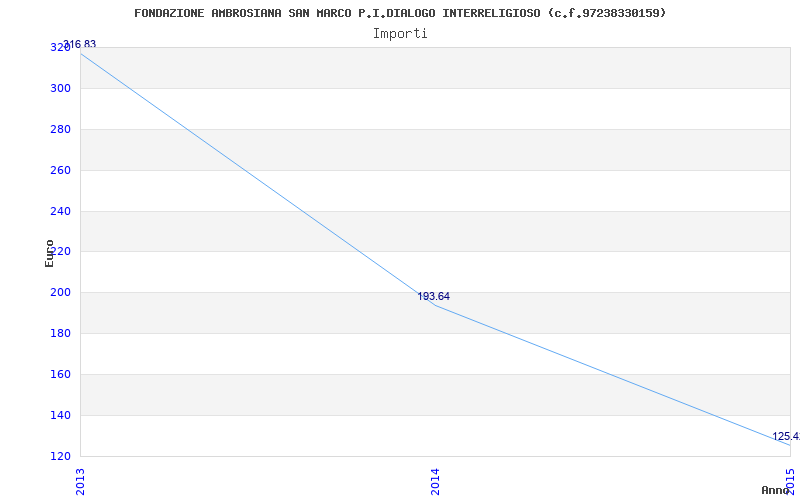Select the 2013 x-axis year label

coord(80,482)
